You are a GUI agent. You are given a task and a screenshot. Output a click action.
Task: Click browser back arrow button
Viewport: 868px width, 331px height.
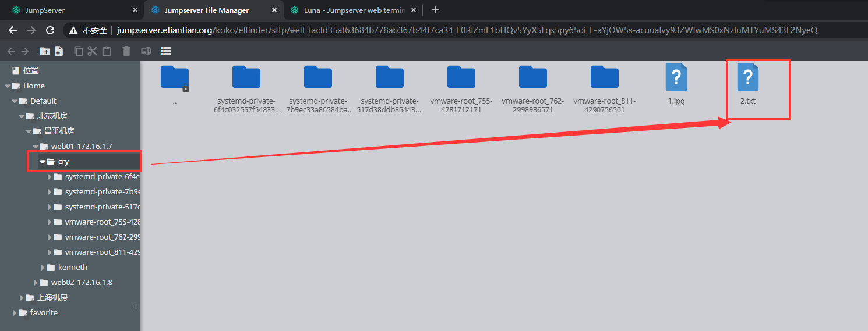point(13,30)
